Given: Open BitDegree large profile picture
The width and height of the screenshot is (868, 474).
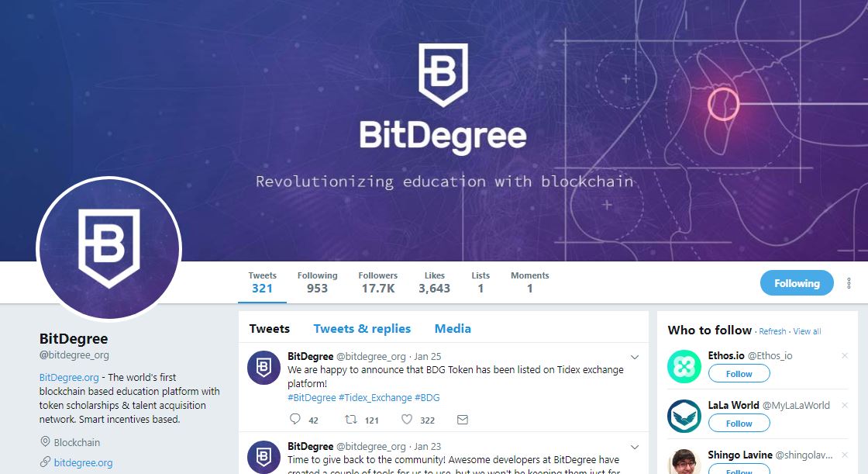Looking at the screenshot, I should [x=109, y=249].
